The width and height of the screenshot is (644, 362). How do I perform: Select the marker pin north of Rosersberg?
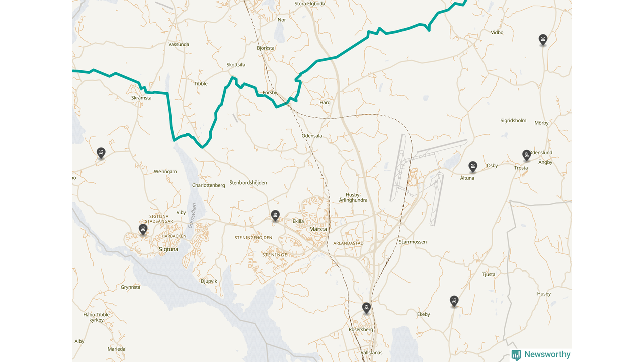pos(367,308)
